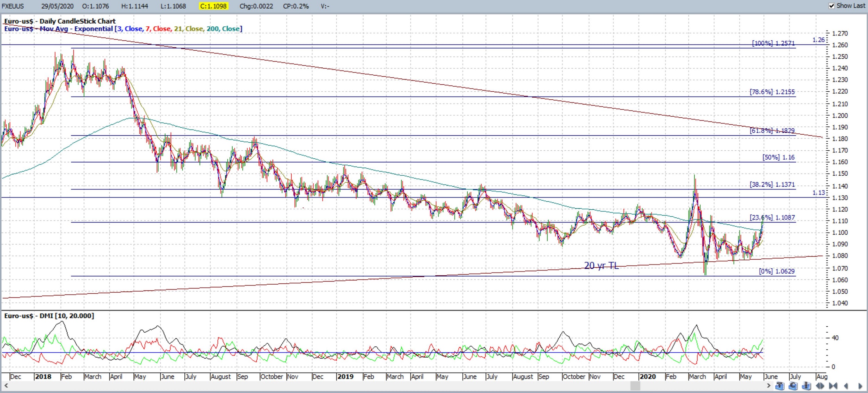Click the highlighted close value C:1.1098
The width and height of the screenshot is (868, 393).
213,6
